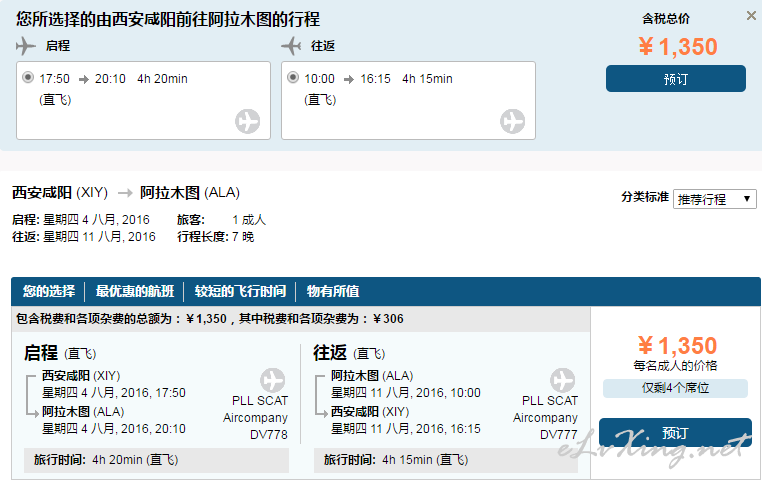
Task: Click the arrow between XIY and ALA
Action: [x=125, y=193]
